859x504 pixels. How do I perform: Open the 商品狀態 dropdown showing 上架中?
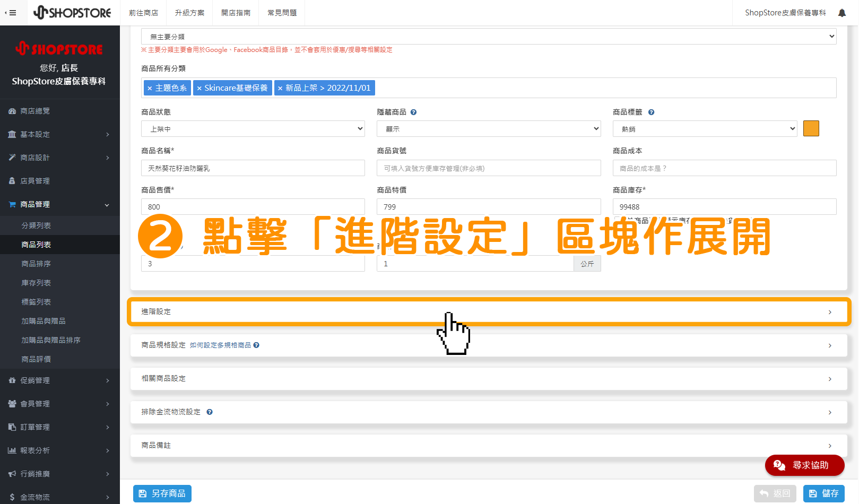coord(253,129)
